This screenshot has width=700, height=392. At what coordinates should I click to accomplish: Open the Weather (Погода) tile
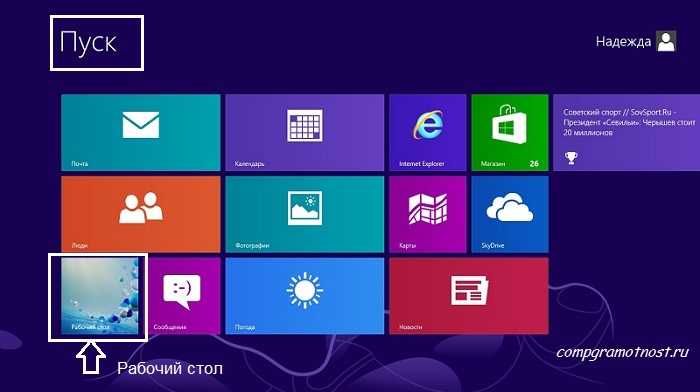304,296
